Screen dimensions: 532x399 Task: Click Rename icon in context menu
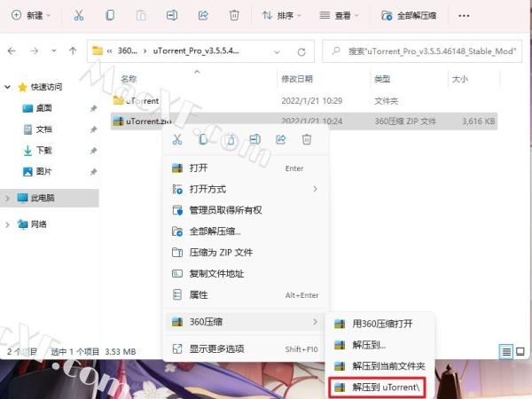[x=254, y=139]
